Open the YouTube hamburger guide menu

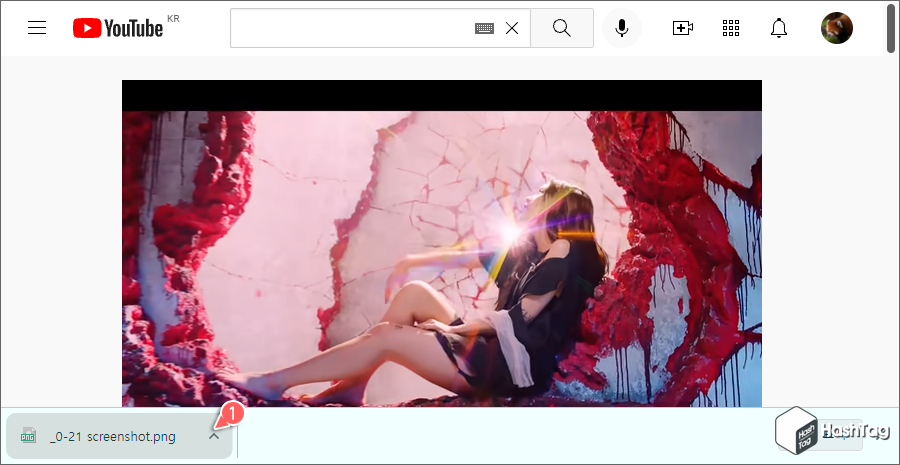coord(37,28)
